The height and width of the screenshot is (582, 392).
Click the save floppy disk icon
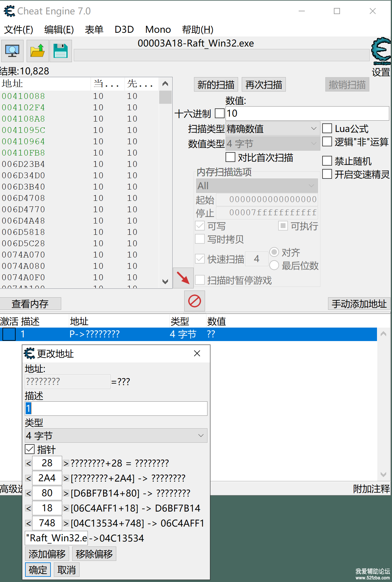coord(61,51)
